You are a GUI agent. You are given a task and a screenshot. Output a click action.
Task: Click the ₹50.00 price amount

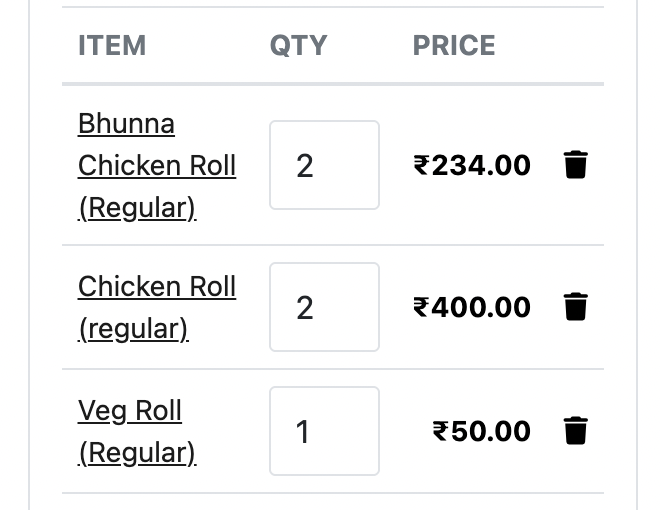[482, 431]
